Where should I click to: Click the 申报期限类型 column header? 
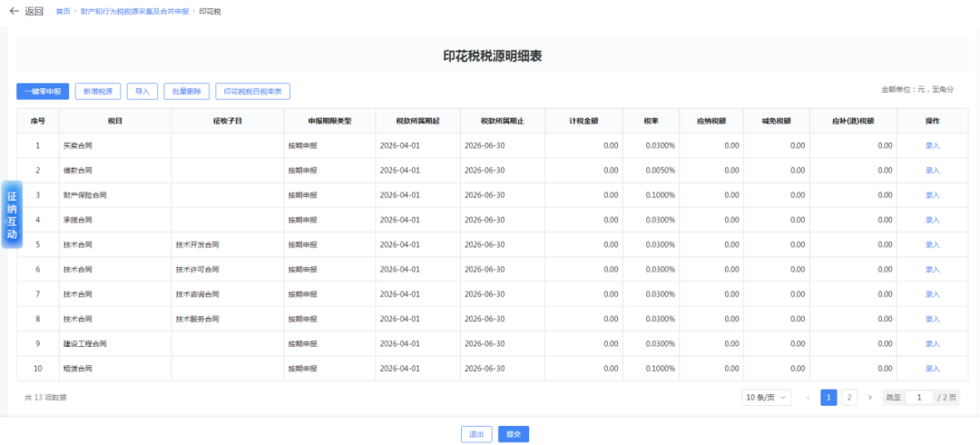[x=329, y=121]
